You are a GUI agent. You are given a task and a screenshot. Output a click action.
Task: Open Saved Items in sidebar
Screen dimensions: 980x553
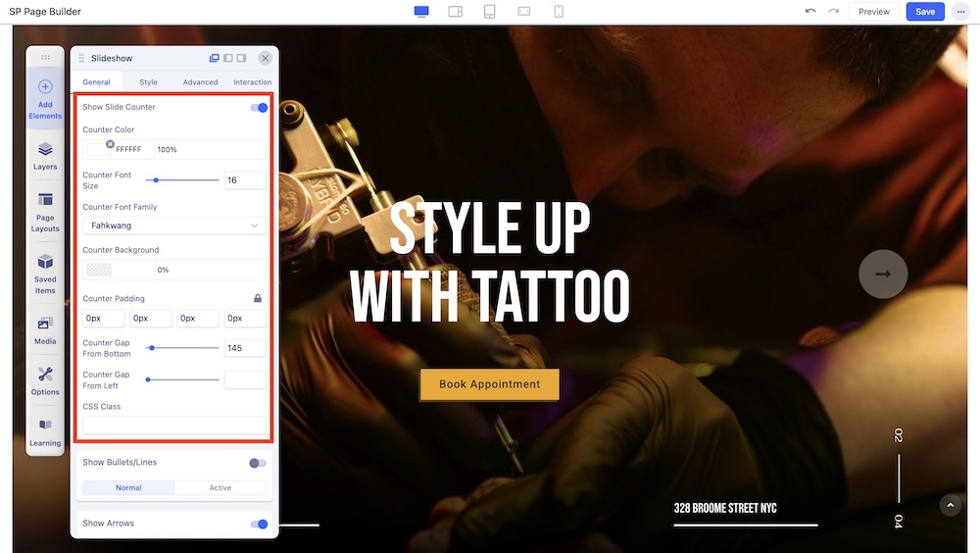45,263
